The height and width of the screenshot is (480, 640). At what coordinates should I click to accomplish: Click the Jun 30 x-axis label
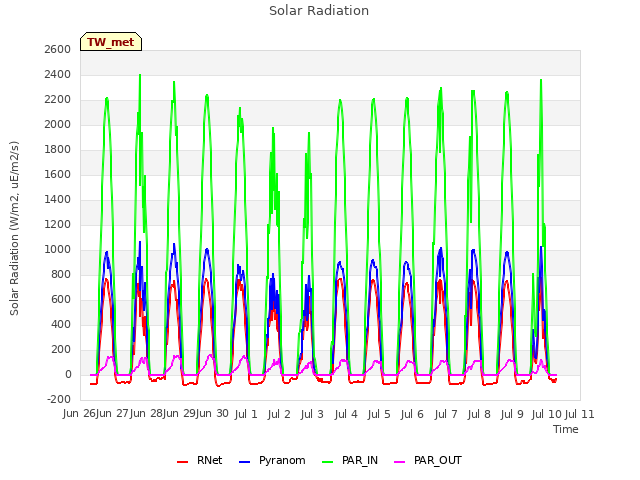pyautogui.click(x=212, y=414)
